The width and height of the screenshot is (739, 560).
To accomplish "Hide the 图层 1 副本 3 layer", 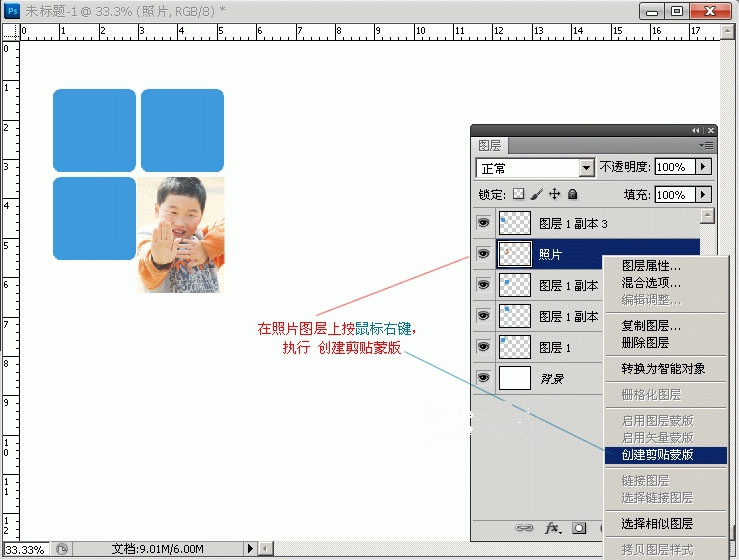I will click(484, 223).
